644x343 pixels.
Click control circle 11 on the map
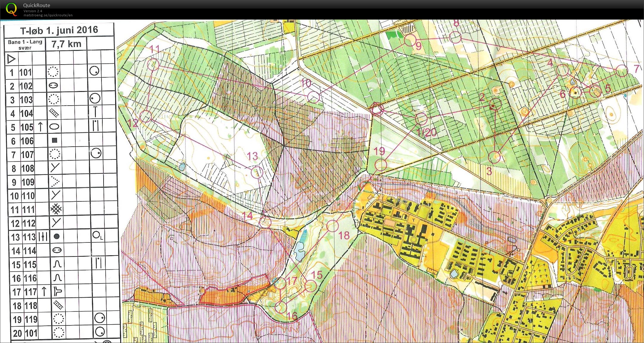click(154, 64)
